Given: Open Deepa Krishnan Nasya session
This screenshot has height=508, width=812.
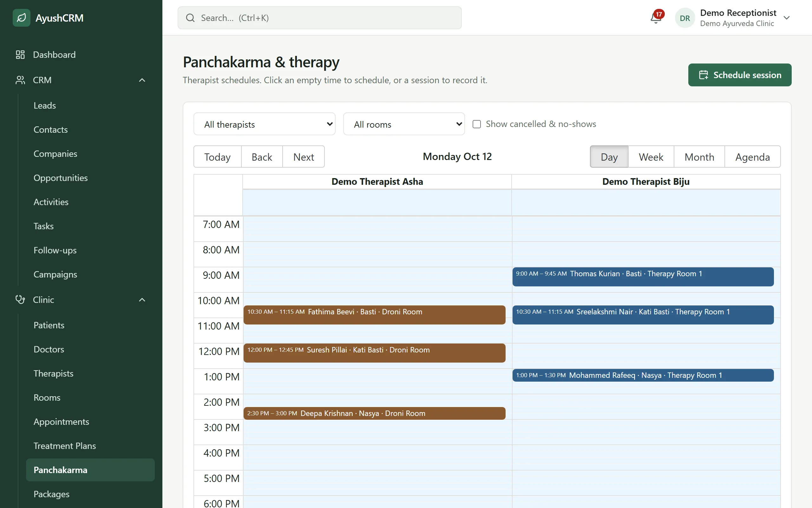Looking at the screenshot, I should (x=375, y=413).
